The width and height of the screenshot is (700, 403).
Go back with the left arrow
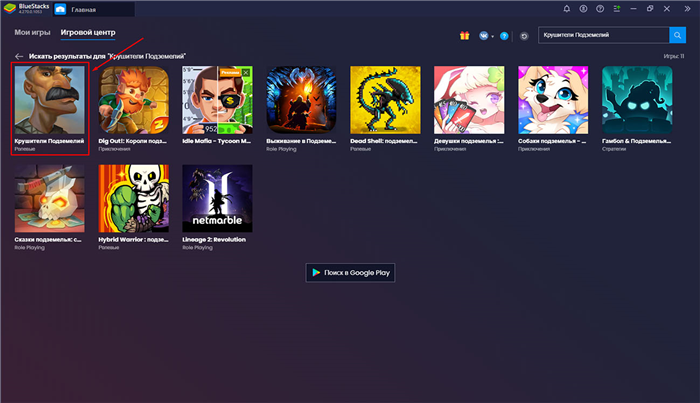pyautogui.click(x=19, y=56)
